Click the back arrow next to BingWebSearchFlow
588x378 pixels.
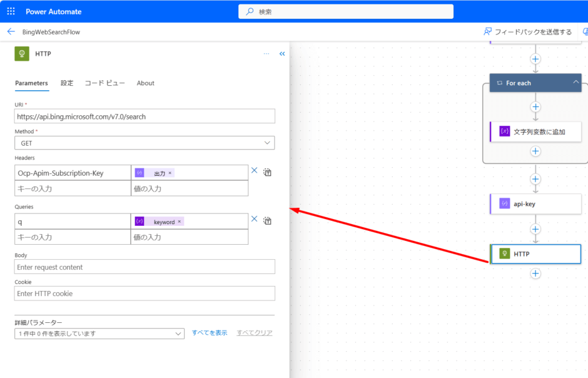pos(12,31)
